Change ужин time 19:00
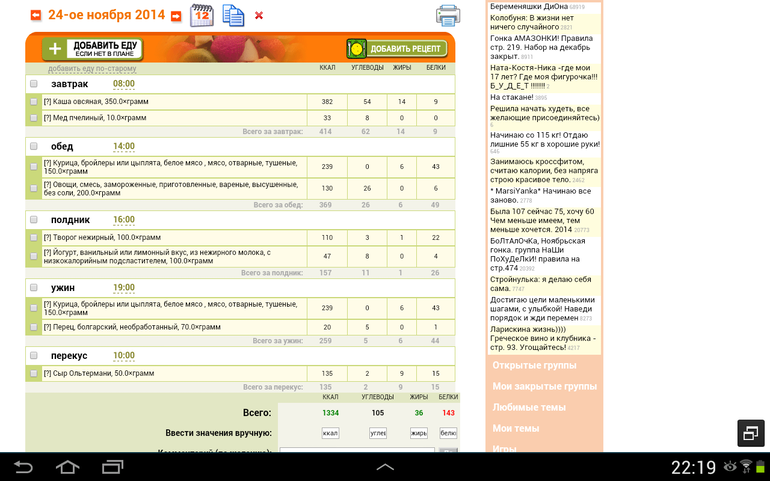 pyautogui.click(x=124, y=288)
